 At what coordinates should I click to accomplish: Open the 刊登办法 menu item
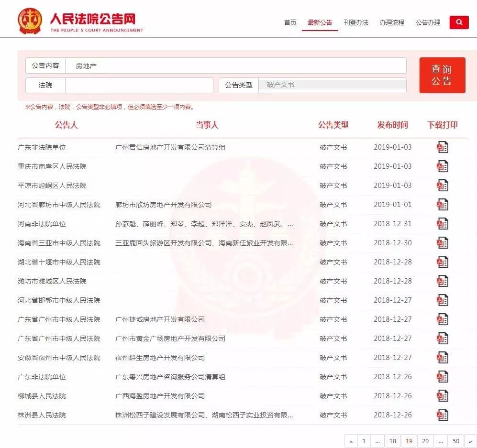(356, 22)
